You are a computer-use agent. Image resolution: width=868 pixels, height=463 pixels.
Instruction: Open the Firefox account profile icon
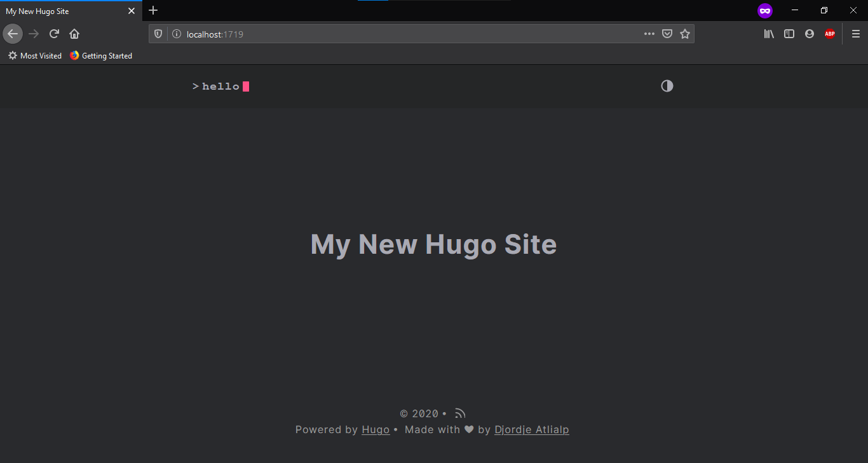(809, 34)
